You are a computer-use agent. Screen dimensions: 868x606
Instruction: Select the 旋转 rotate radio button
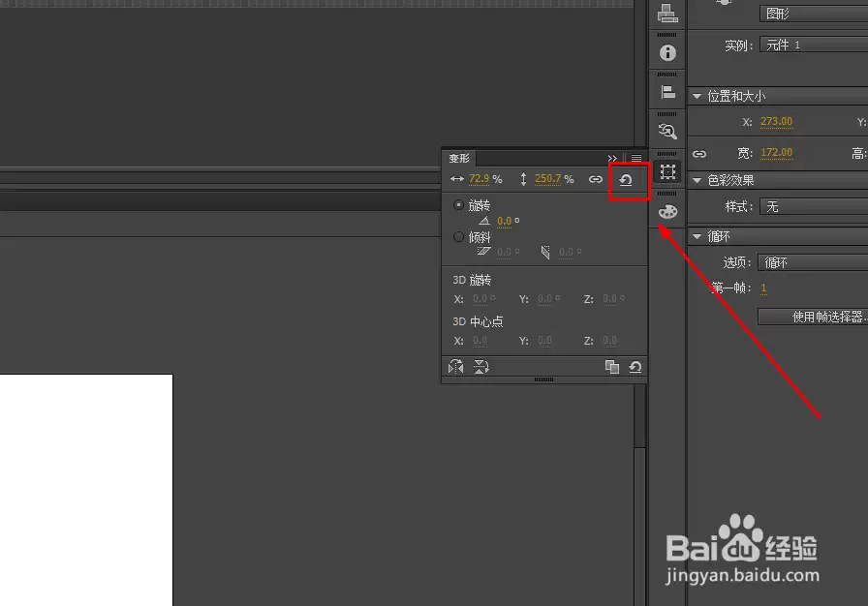458,205
